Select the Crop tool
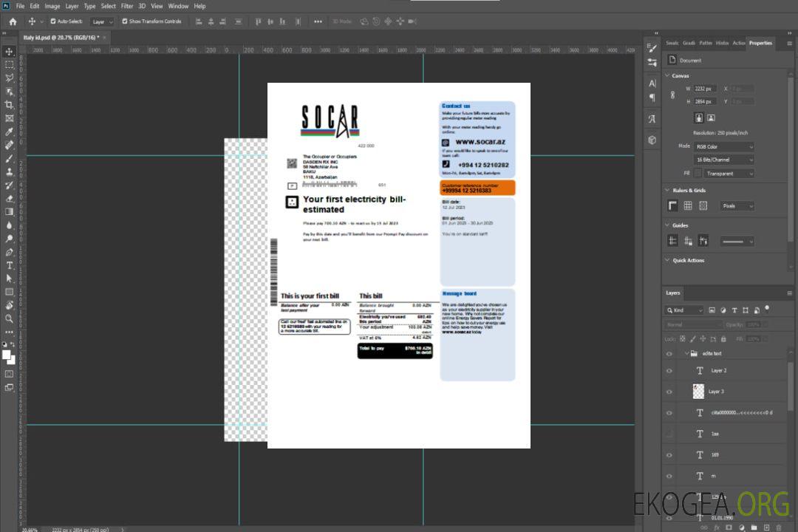This screenshot has width=798, height=532. [10, 105]
